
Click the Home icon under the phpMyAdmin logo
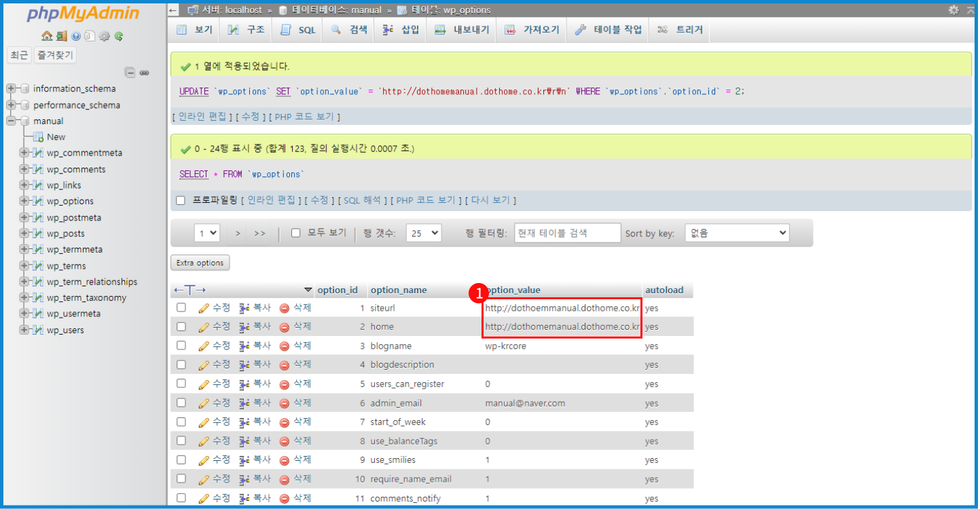(x=46, y=36)
